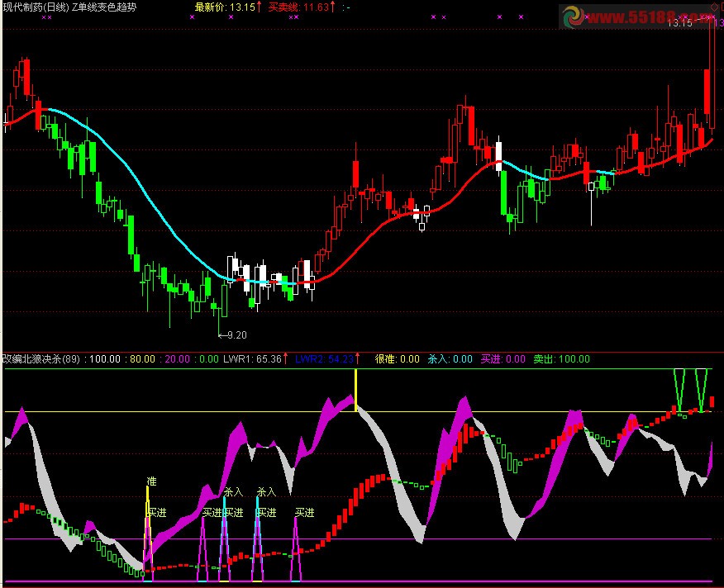The width and height of the screenshot is (724, 588).
Task: Select the 改编北狼决杀(89) indicator label
Action: pyautogui.click(x=41, y=359)
